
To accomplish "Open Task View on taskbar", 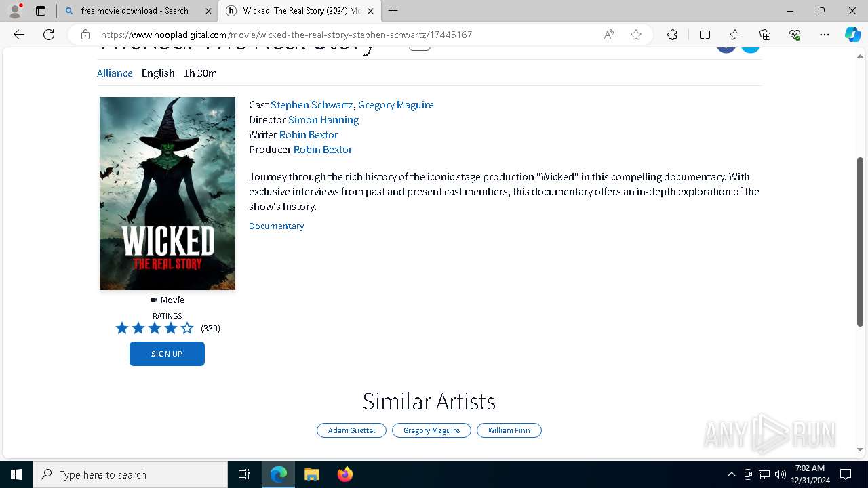I will [244, 474].
